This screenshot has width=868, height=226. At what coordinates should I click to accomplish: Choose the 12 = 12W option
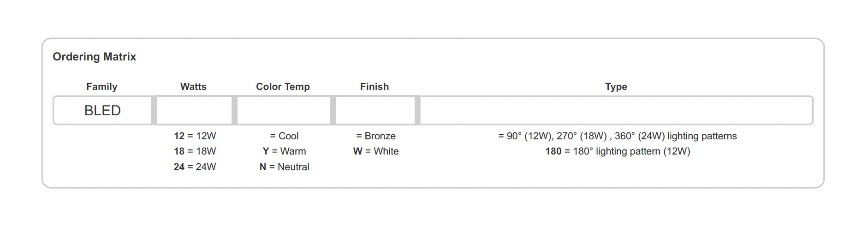[x=195, y=136]
